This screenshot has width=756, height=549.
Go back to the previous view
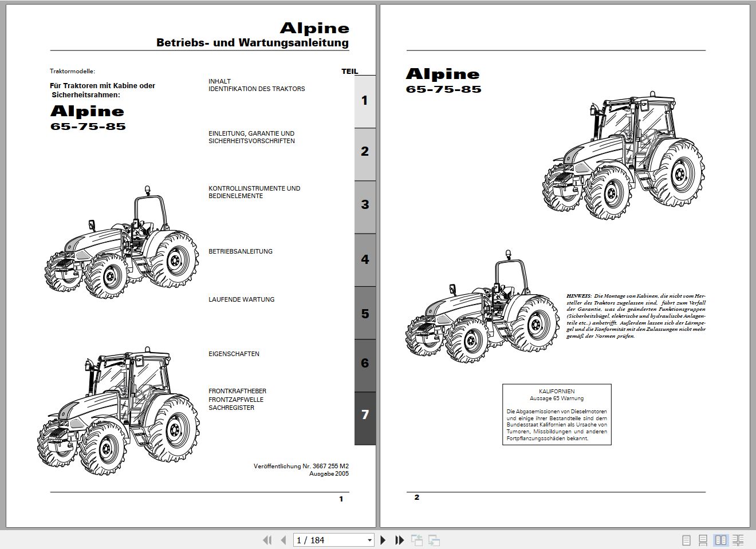point(416,540)
